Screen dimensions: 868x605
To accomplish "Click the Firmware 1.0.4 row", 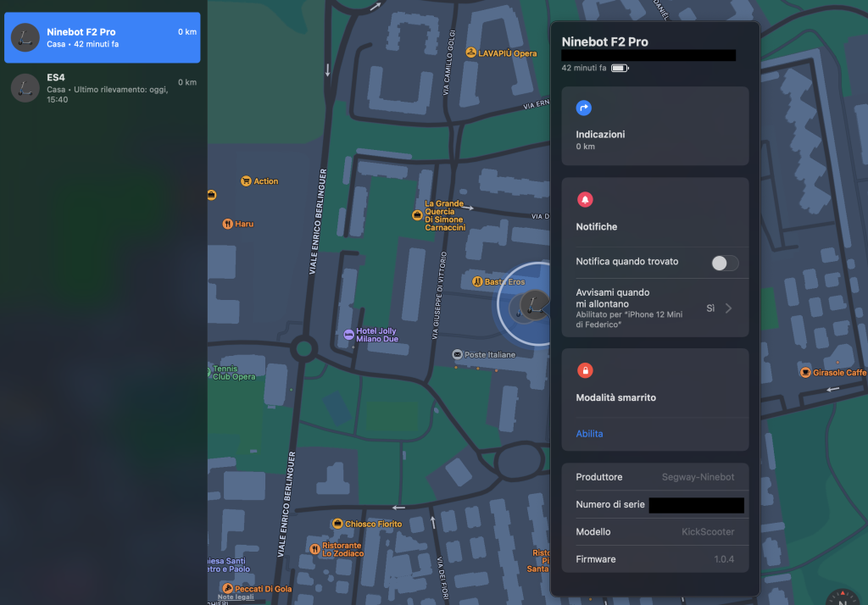I will pyautogui.click(x=655, y=559).
